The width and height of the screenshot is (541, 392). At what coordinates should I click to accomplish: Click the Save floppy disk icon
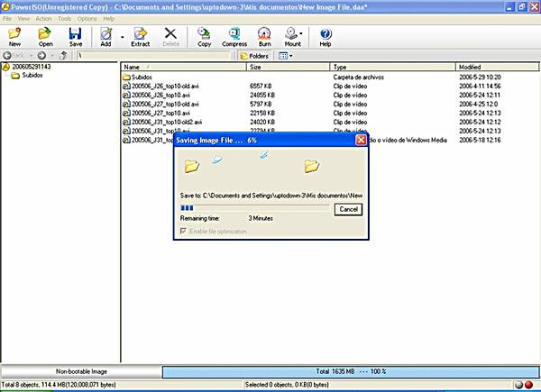(75, 37)
